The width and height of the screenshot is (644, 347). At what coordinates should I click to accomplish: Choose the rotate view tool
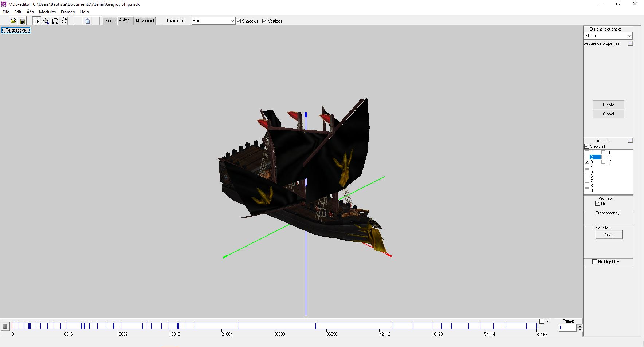[55, 21]
